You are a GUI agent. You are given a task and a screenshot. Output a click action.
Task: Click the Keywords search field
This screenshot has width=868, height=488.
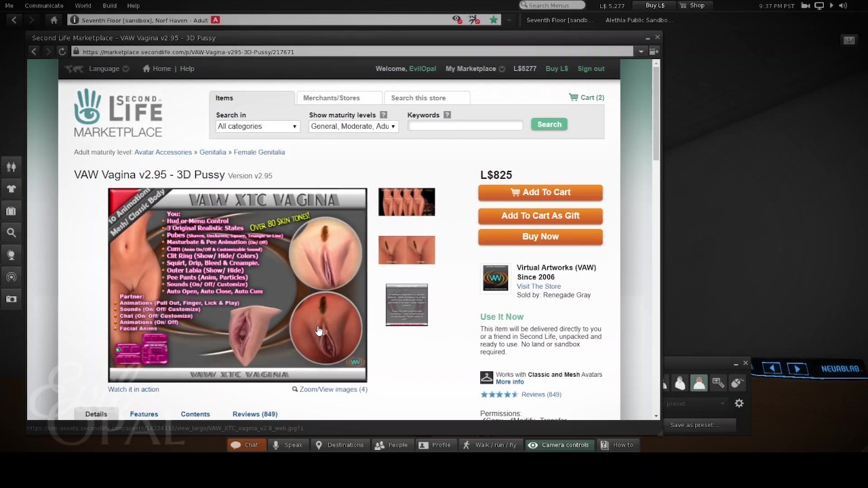(x=465, y=125)
